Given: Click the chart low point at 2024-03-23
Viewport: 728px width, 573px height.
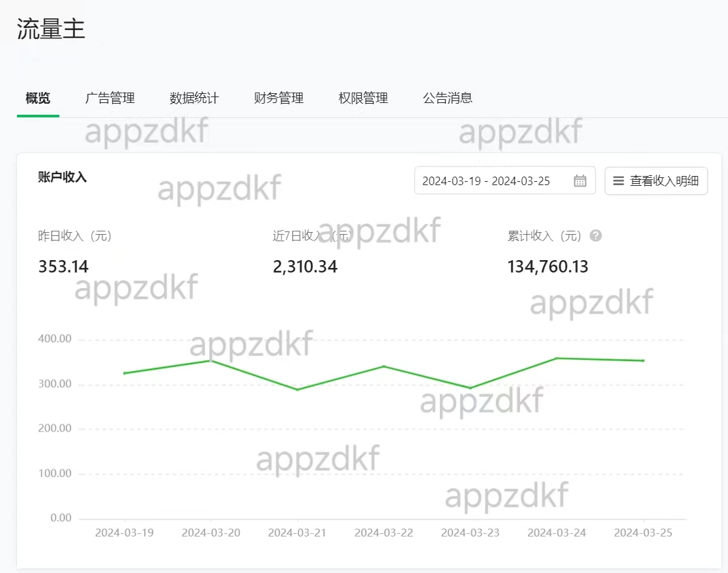Looking at the screenshot, I should 471,388.
